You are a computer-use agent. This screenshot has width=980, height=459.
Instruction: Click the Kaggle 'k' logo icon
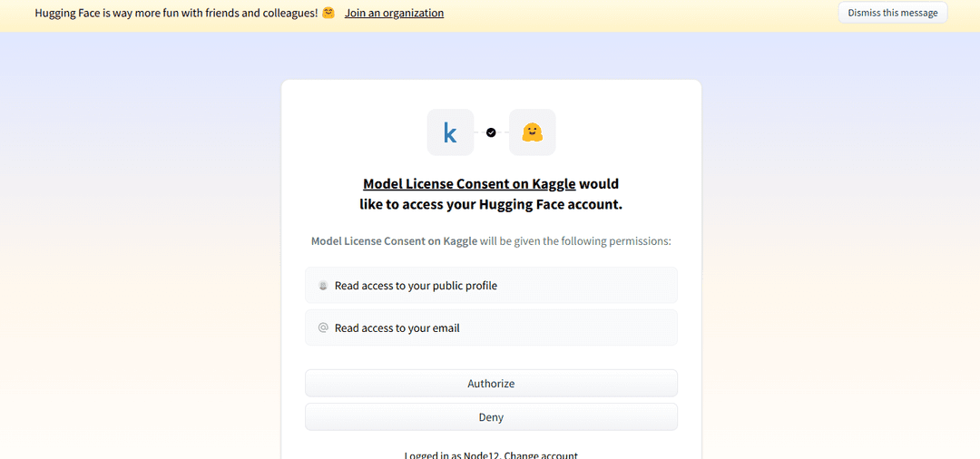[x=450, y=132]
